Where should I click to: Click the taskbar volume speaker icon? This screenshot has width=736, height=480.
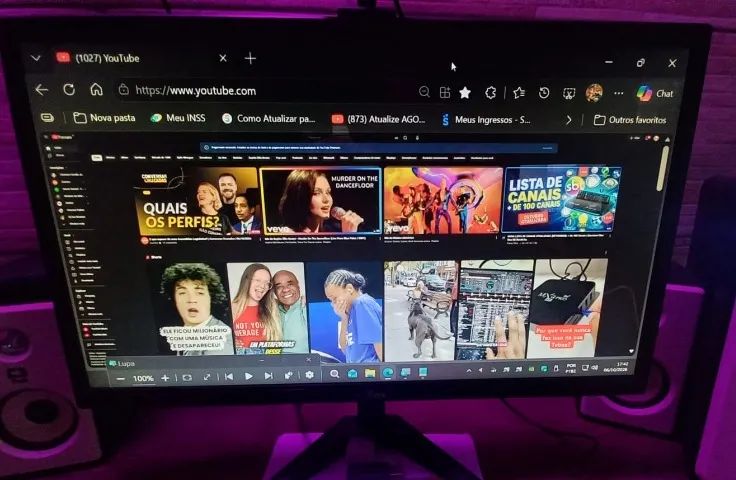(x=595, y=368)
